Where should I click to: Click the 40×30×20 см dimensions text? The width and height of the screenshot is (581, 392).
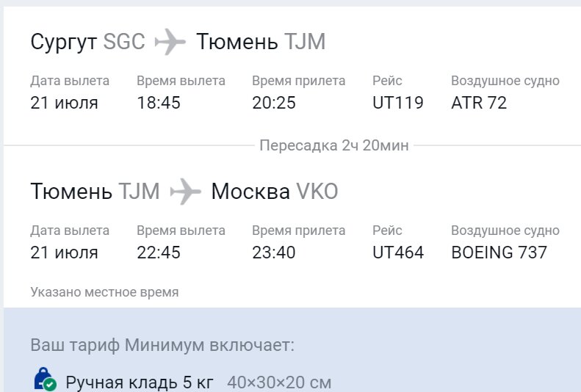point(279,382)
